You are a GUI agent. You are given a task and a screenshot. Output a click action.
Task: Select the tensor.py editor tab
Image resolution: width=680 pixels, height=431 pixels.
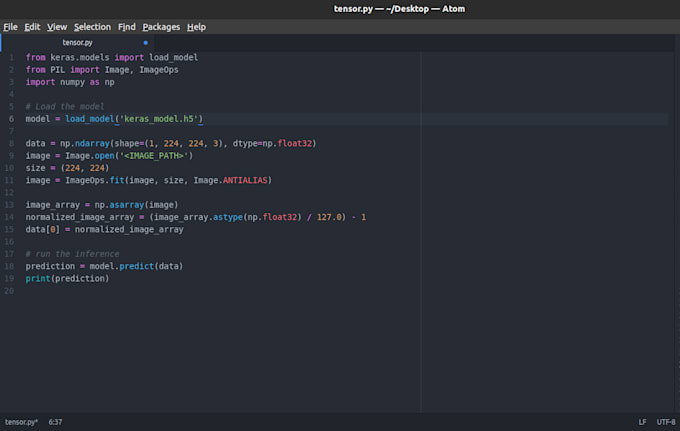pyautogui.click(x=77, y=43)
